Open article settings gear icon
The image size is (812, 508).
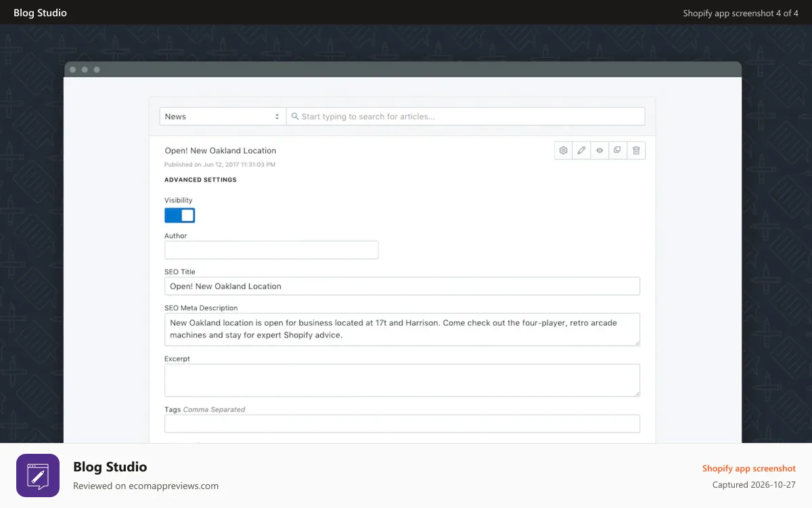tap(563, 150)
